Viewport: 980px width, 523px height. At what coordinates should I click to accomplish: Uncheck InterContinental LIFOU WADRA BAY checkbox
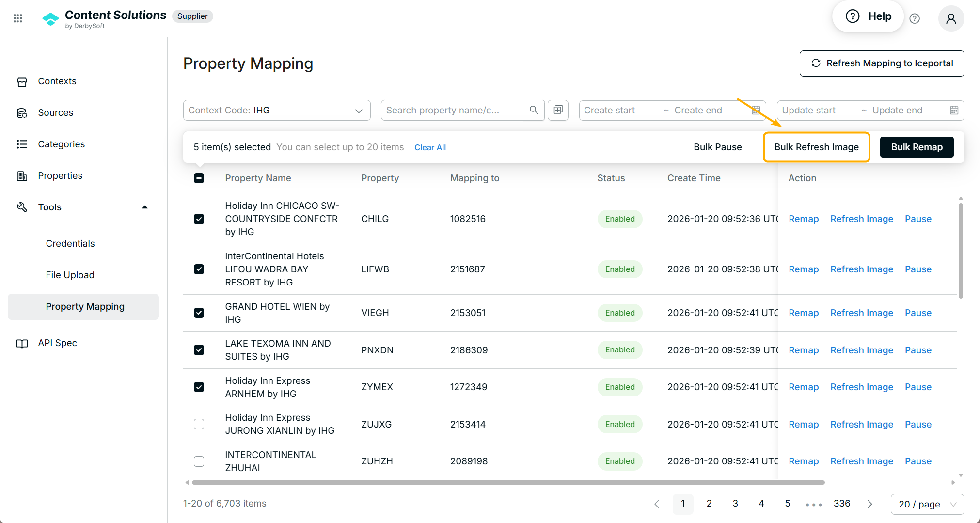tap(199, 269)
